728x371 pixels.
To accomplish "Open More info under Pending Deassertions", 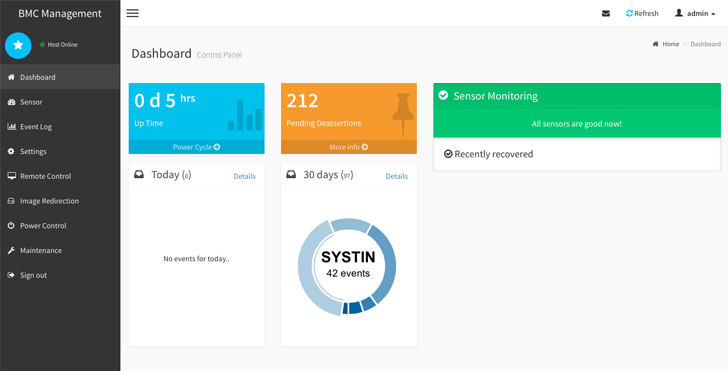I will pyautogui.click(x=349, y=147).
